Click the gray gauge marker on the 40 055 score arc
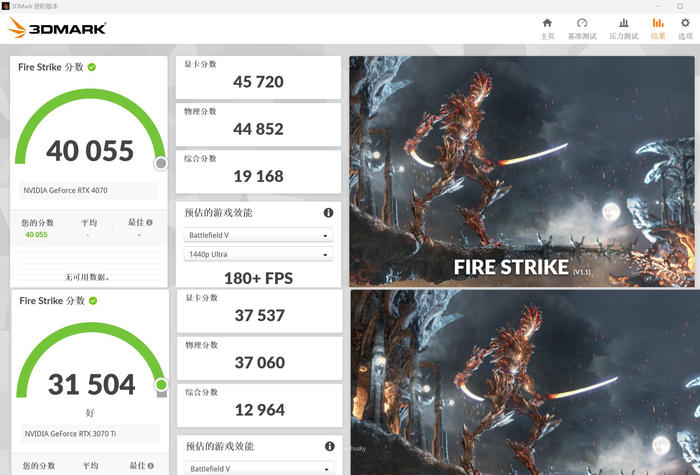 tap(161, 164)
